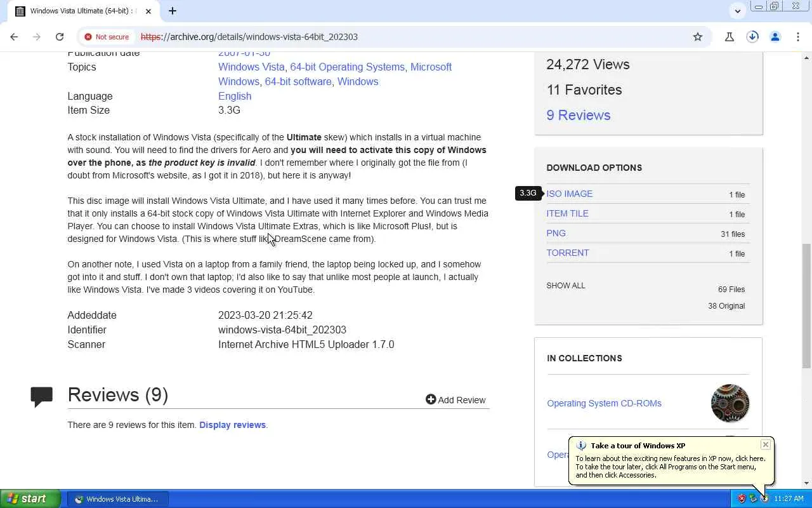
Task: Open the Windows XP Start menu
Action: click(30, 498)
